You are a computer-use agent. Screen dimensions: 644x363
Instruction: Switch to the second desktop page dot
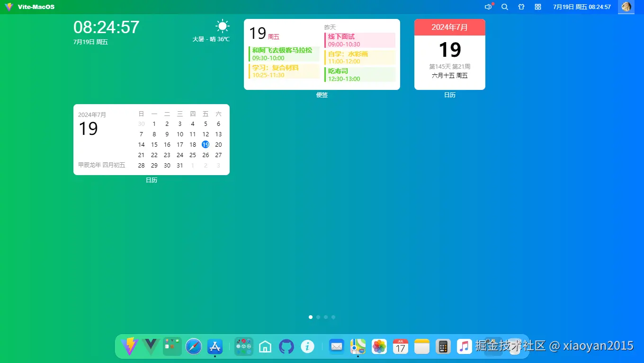pos(318,317)
